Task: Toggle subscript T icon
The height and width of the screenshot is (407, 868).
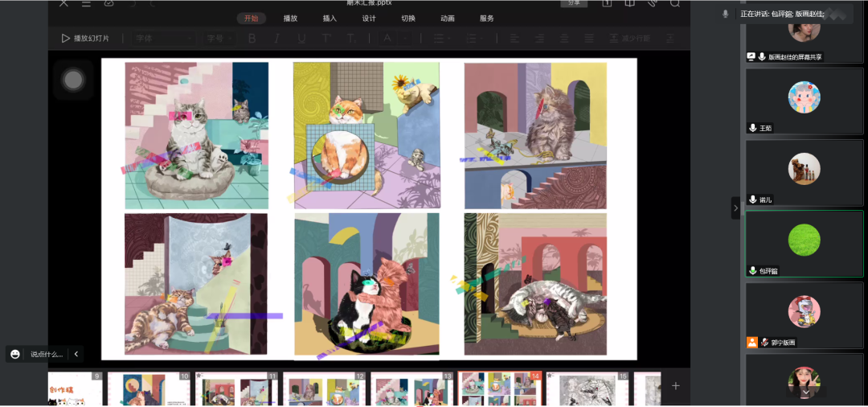Action: tap(351, 39)
